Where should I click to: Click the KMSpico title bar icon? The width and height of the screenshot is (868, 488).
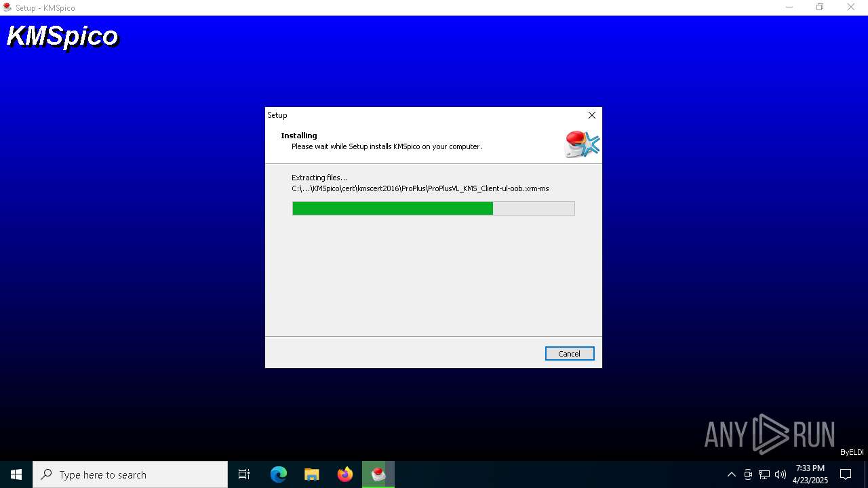coord(7,7)
